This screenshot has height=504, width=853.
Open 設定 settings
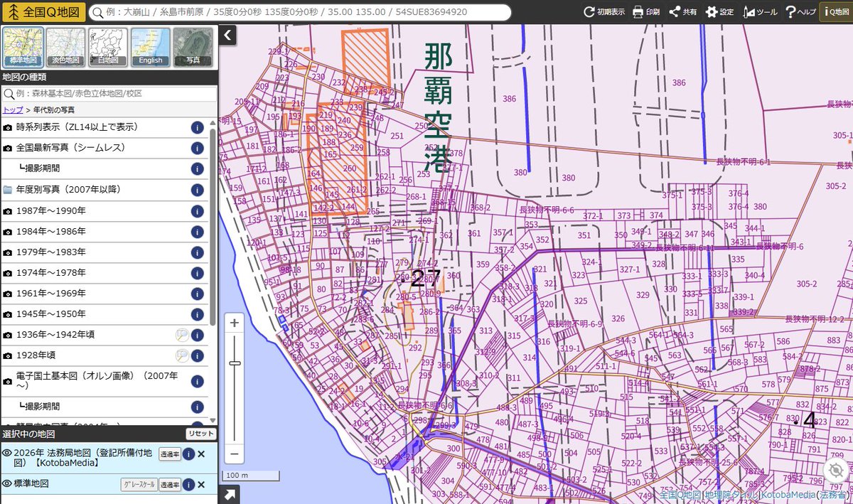(x=719, y=12)
